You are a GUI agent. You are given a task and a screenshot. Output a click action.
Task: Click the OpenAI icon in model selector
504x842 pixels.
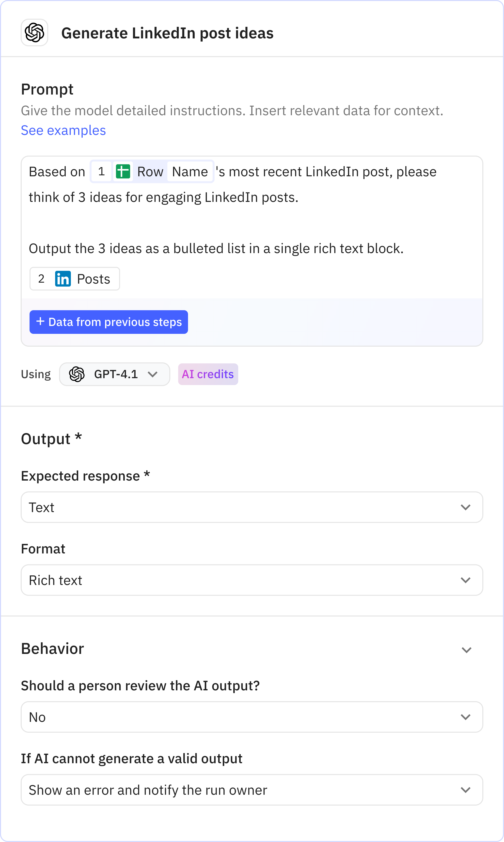click(x=77, y=374)
